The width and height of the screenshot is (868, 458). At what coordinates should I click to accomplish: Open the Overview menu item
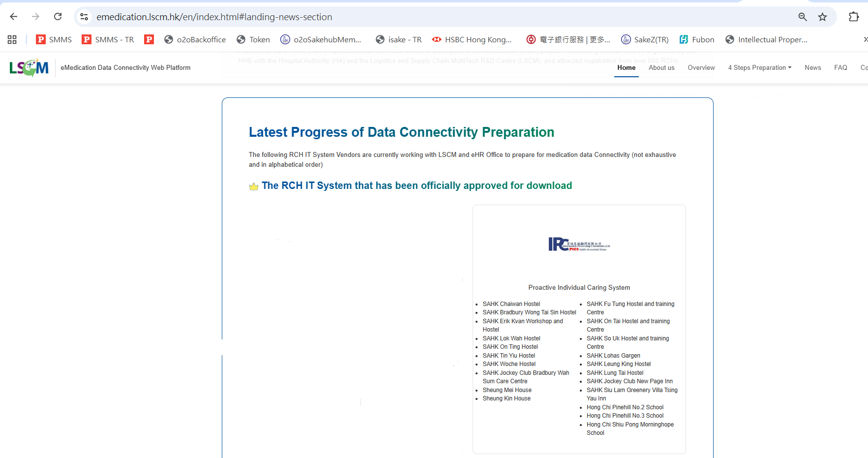(x=701, y=68)
